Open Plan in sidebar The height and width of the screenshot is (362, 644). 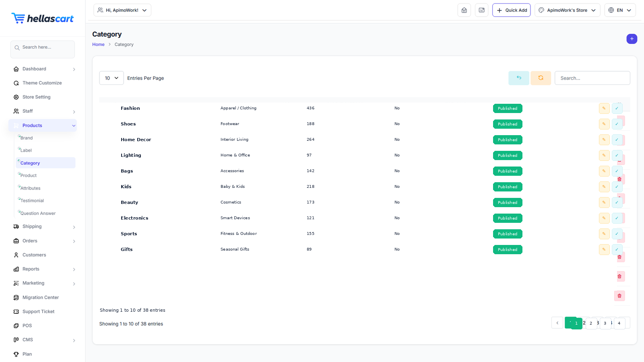click(27, 354)
